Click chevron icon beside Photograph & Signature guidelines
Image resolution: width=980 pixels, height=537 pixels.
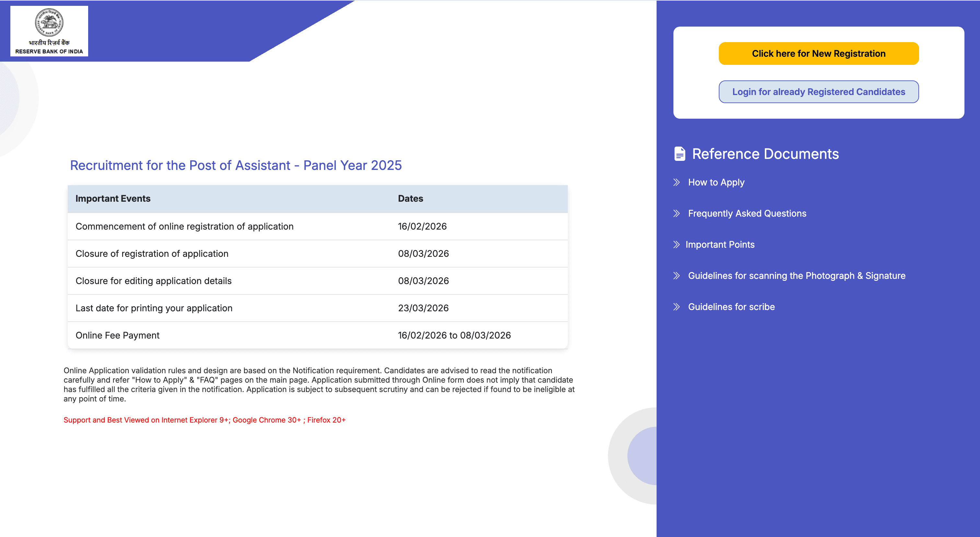tap(676, 276)
